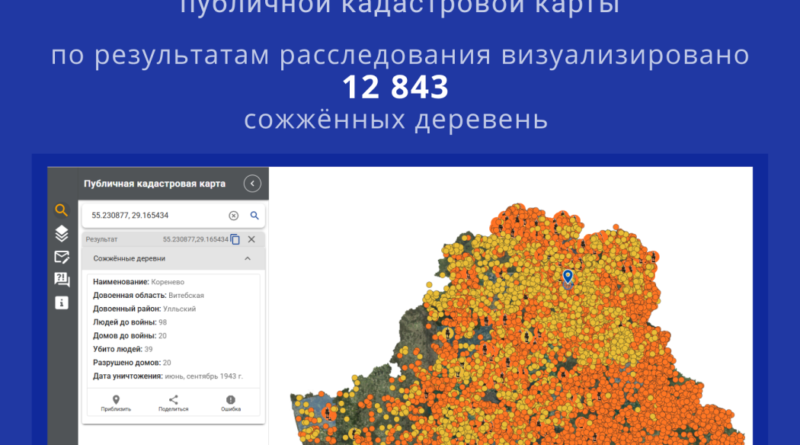Collapse the Сожжённые деревни section

(247, 258)
